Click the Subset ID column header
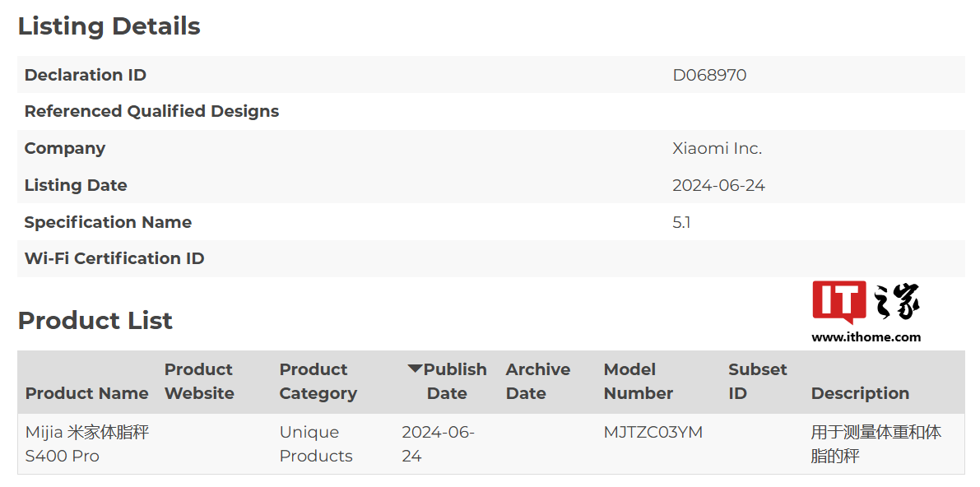 click(x=757, y=382)
